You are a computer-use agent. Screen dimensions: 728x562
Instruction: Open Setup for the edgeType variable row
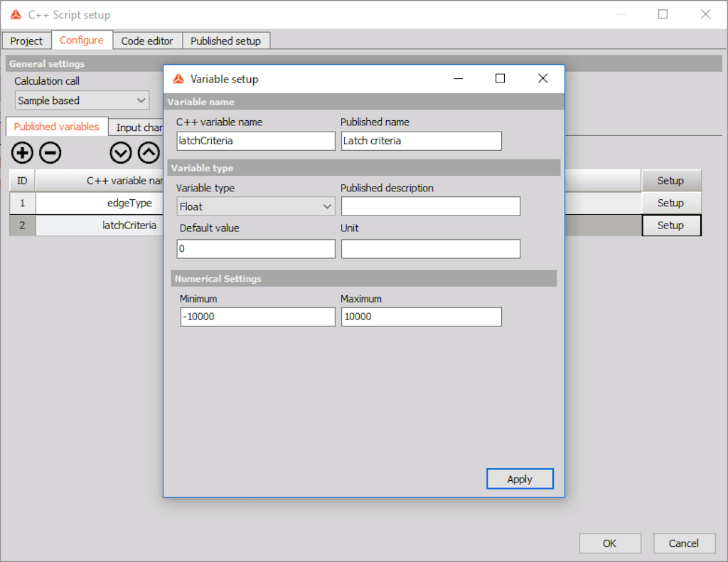[670, 203]
